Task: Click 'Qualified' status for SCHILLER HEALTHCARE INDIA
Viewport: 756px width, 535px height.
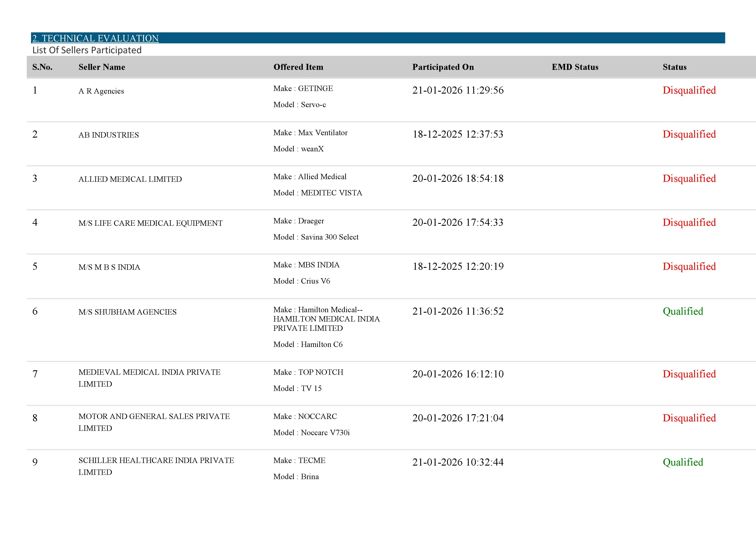Action: click(683, 462)
